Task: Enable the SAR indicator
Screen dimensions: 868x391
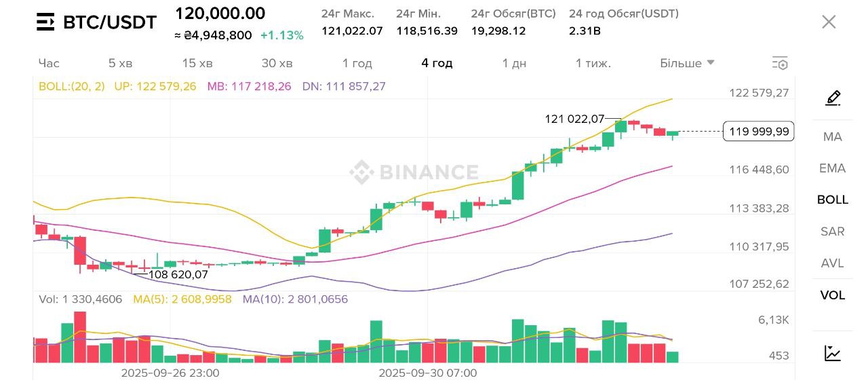Action: (833, 231)
